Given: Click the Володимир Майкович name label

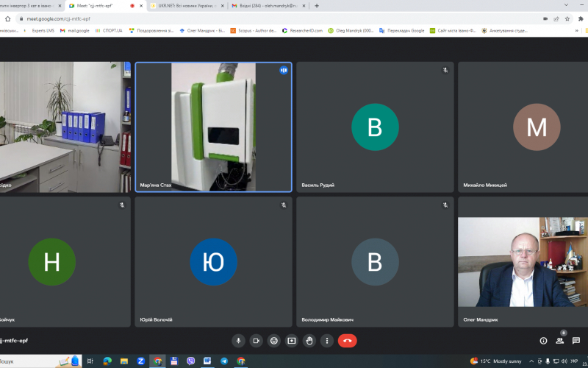Looking at the screenshot, I should pos(327,320).
